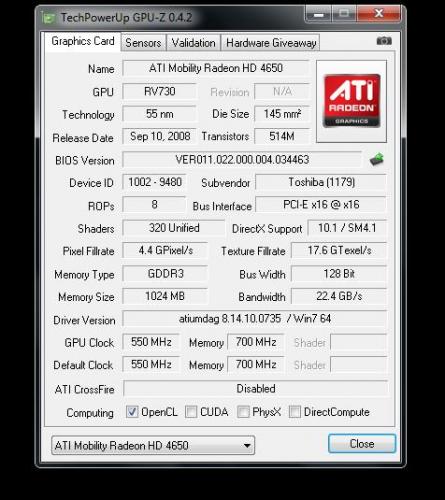Click the Bus Width value 128 Bit
The image size is (445, 500).
(339, 274)
